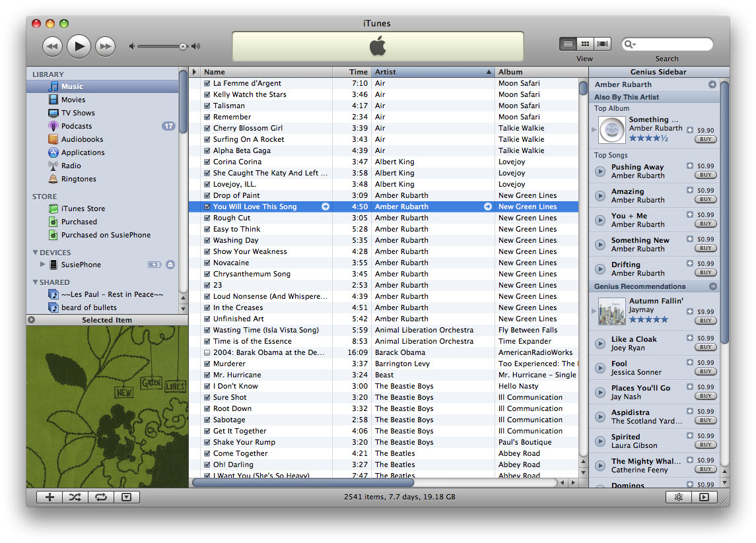Open Radio in the library

click(x=71, y=166)
